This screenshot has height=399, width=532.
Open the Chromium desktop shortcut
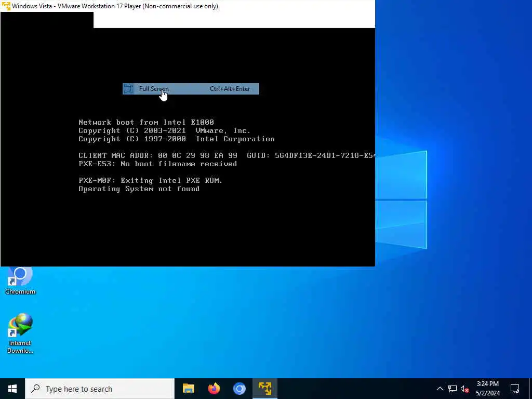(20, 281)
